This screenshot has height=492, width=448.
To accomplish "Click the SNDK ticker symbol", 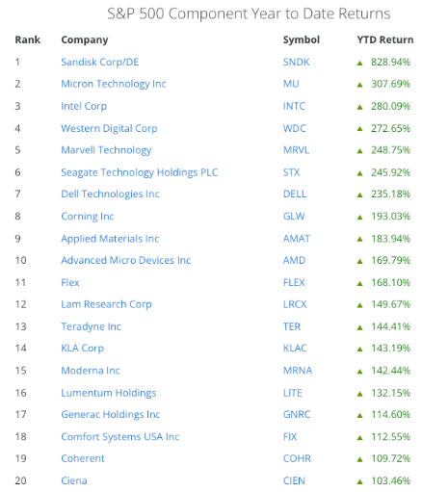I will tap(296, 62).
